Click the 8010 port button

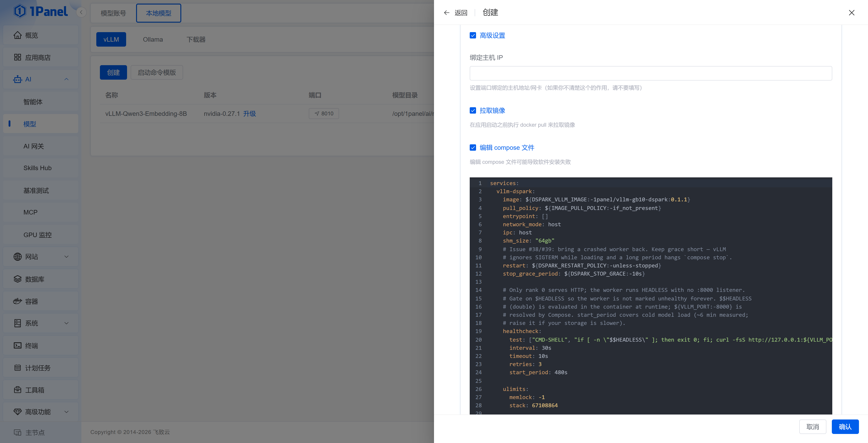(x=324, y=114)
